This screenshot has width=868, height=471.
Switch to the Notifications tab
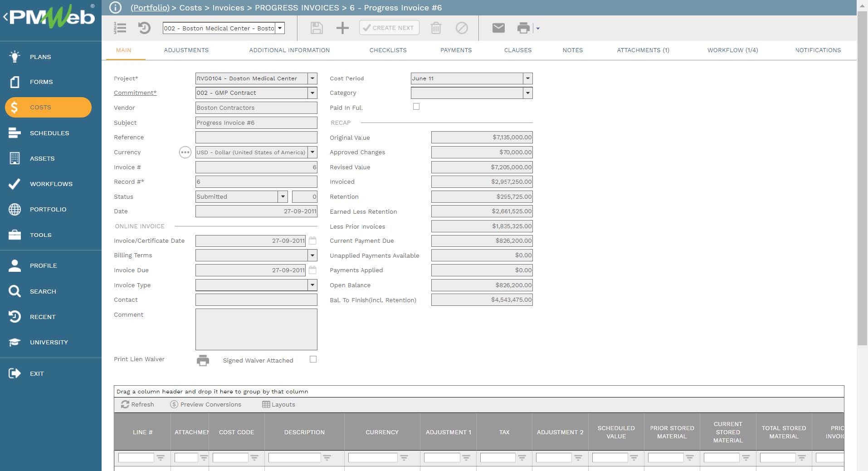coord(818,50)
